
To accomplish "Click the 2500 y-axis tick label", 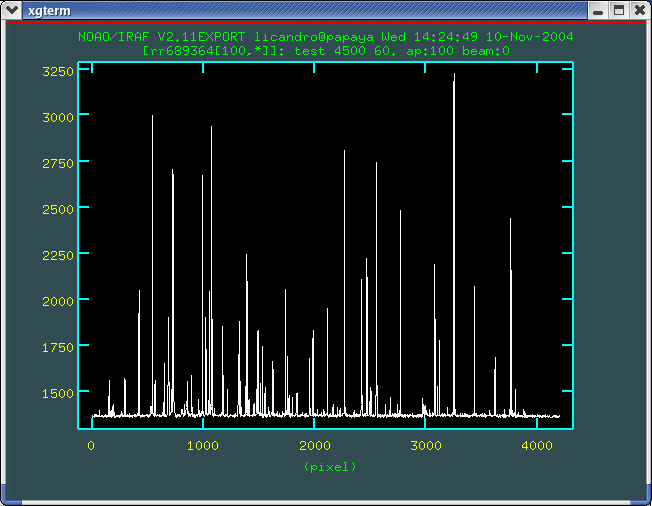I will (57, 209).
